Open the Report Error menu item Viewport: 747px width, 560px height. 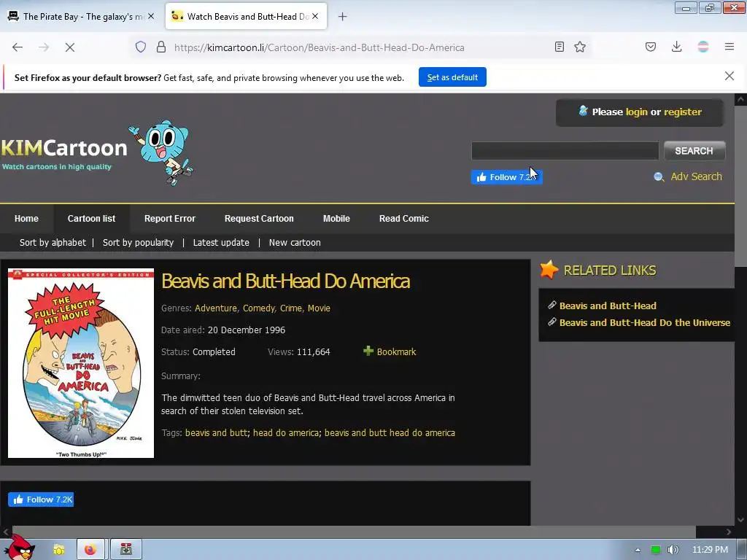click(x=170, y=219)
